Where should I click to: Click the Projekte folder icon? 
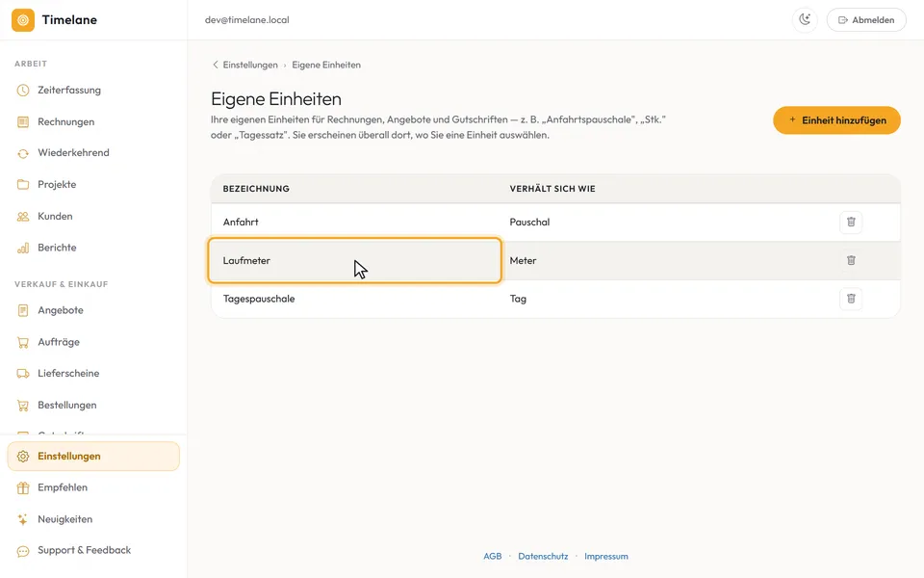[23, 185]
